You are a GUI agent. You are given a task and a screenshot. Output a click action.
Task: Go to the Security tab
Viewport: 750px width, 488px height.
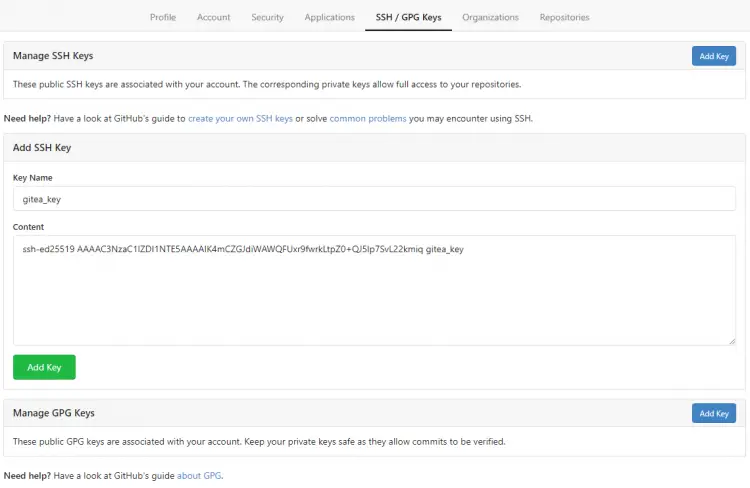[267, 17]
